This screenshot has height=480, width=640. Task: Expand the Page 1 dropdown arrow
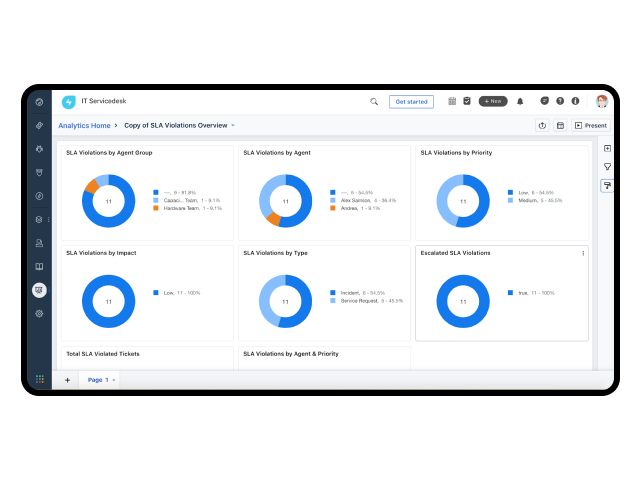click(x=114, y=380)
